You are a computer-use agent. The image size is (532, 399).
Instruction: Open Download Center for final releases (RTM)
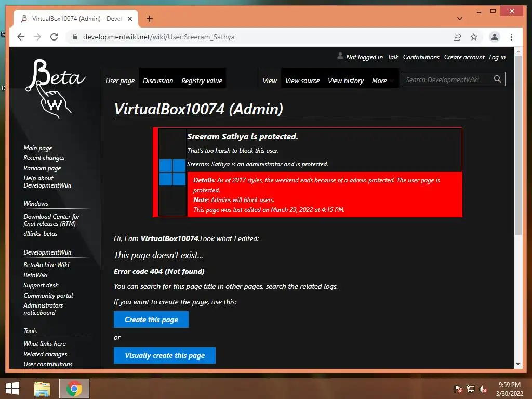(x=51, y=220)
